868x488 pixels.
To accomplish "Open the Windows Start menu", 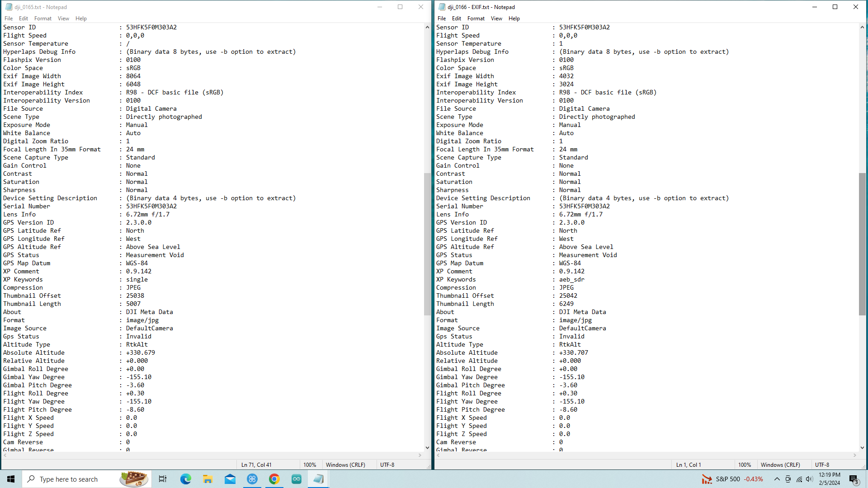I will [x=11, y=479].
